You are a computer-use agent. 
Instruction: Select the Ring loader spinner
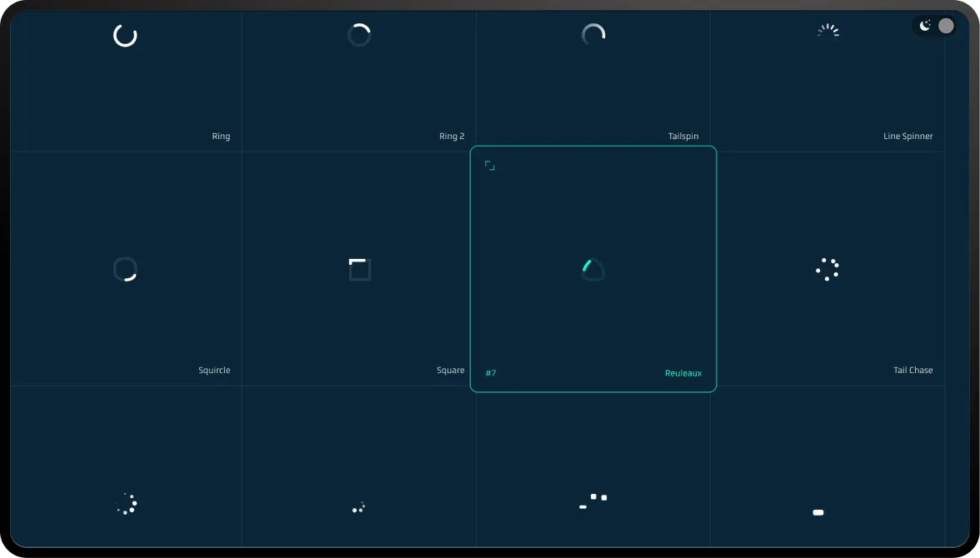click(x=125, y=36)
